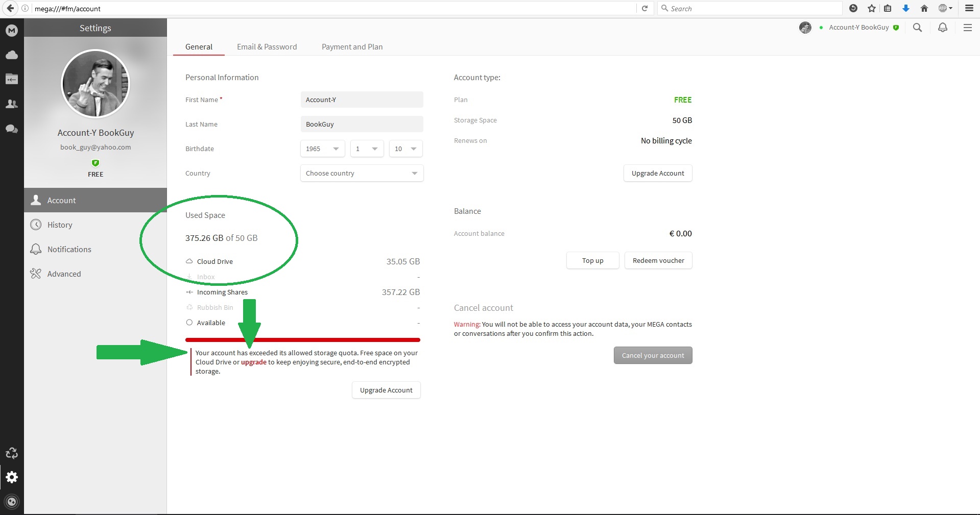This screenshot has width=980, height=515.
Task: Click the MEGA search magnifier icon
Action: click(918, 28)
